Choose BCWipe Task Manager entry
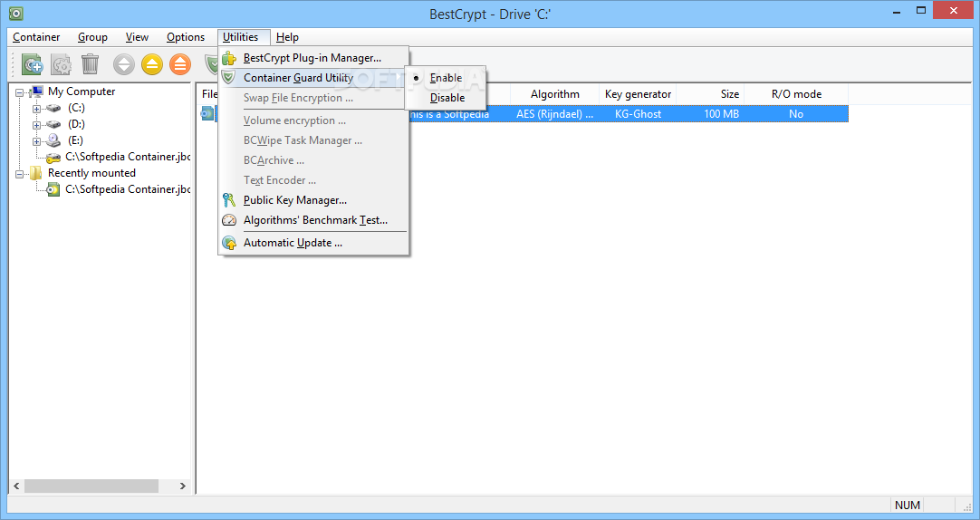 coord(313,140)
